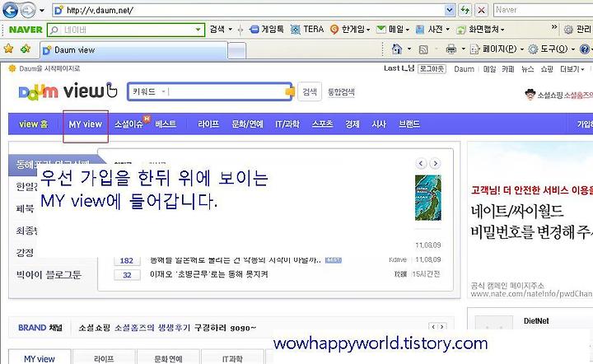The image size is (593, 364).
Task: Go to the browser Home page icon
Action: [396, 49]
